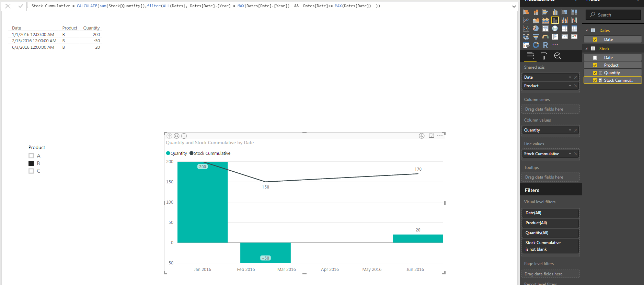Select the donut chart visualization
Screen dimensions: 644x285
(536, 45)
